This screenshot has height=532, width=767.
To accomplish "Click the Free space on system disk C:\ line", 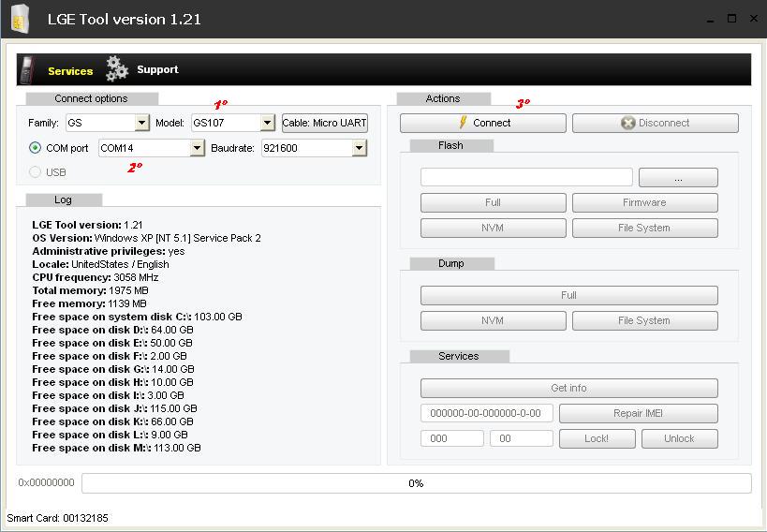I will coord(137,318).
